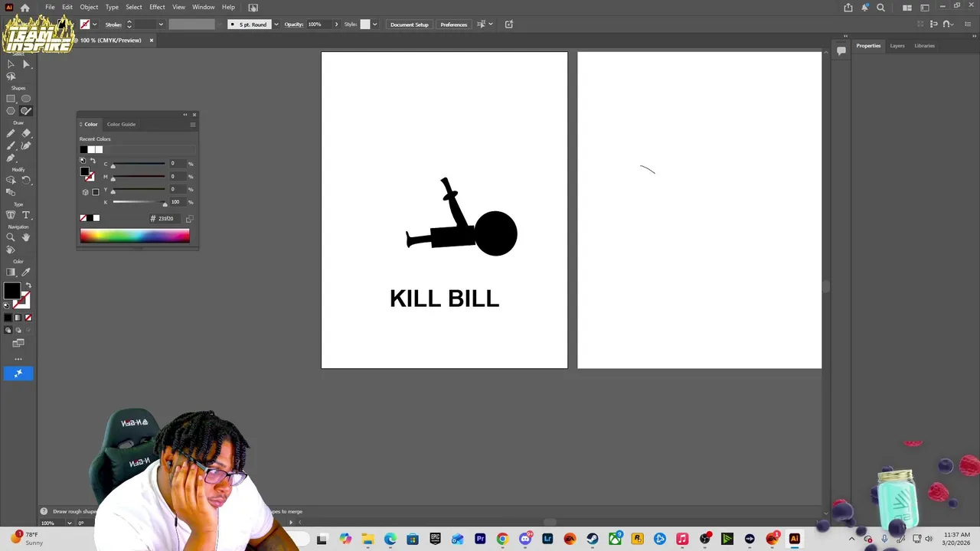The height and width of the screenshot is (551, 980).
Task: Click the stroke weight stepper arrows
Action: (x=129, y=24)
